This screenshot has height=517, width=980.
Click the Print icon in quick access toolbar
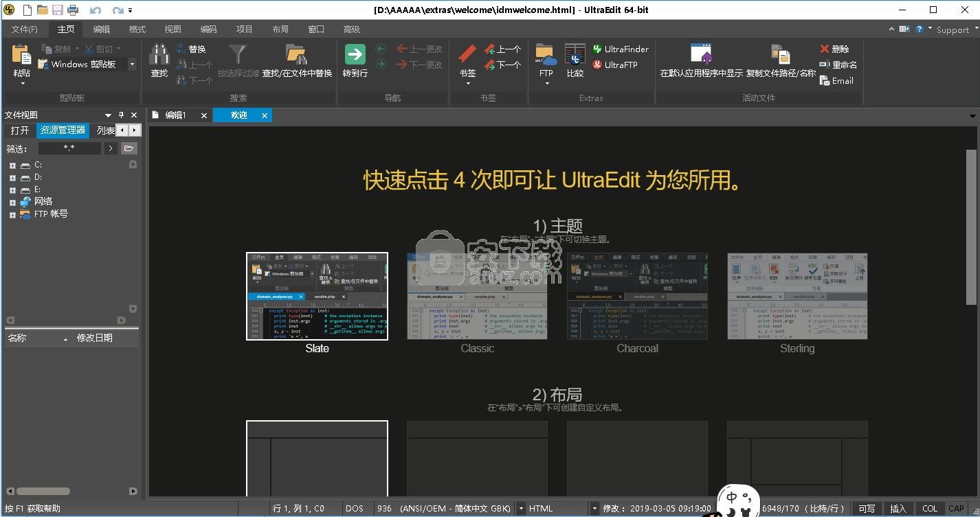tap(73, 10)
